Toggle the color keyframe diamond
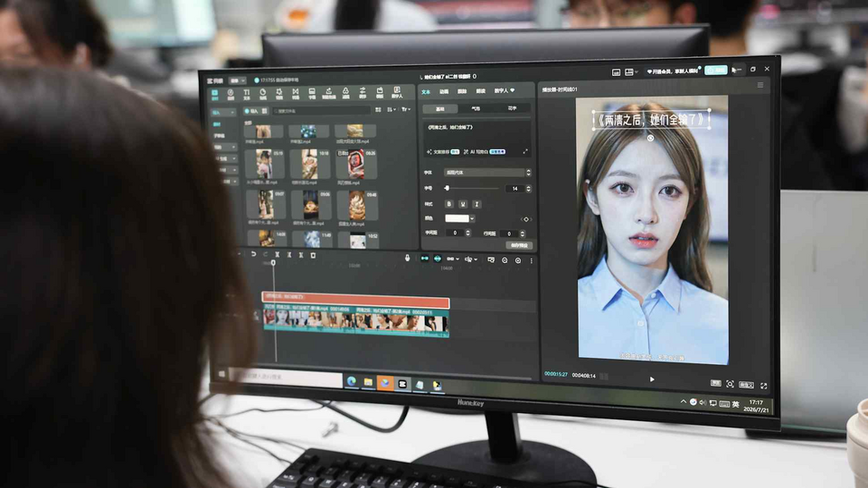Viewport: 868px width, 488px height. [x=526, y=219]
